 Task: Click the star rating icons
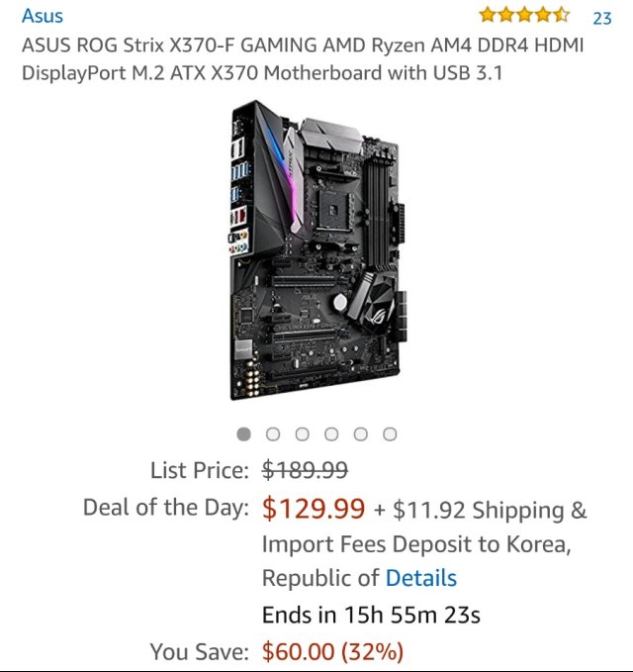coord(524,16)
